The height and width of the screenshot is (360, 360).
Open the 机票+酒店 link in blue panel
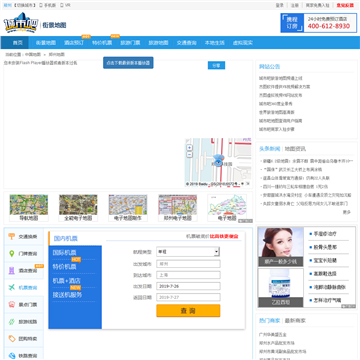(67, 281)
